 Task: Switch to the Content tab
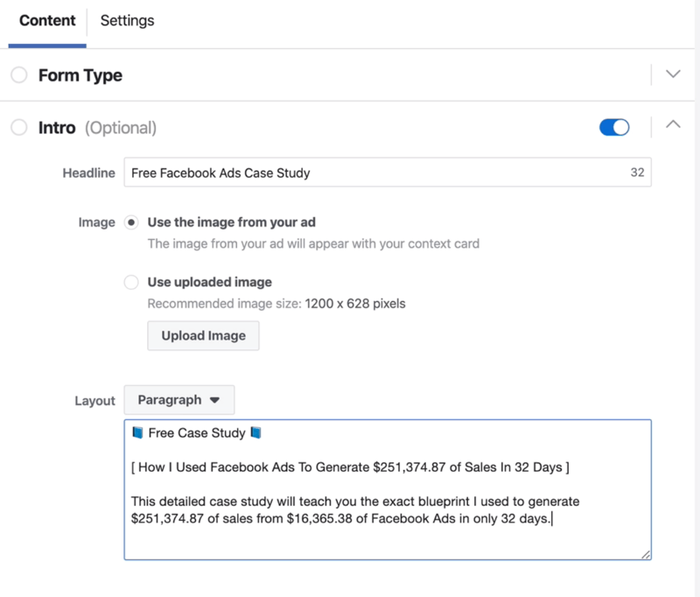[47, 20]
